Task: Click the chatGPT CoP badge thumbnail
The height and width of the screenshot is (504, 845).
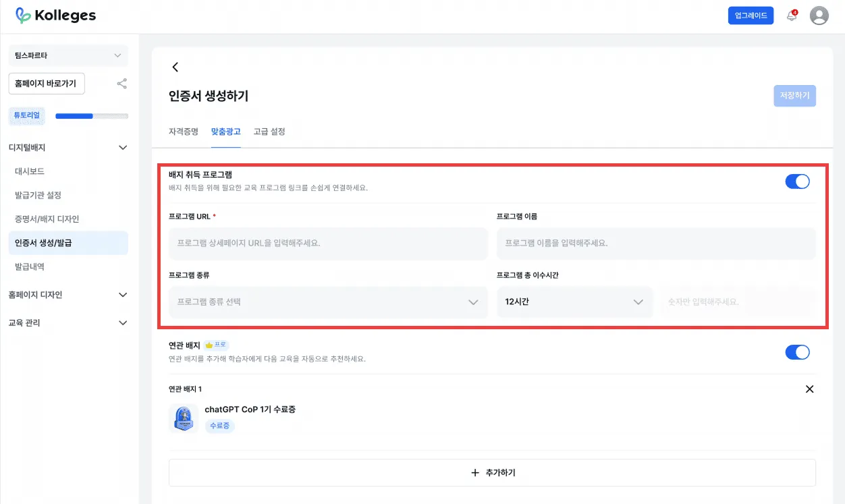Action: point(183,418)
